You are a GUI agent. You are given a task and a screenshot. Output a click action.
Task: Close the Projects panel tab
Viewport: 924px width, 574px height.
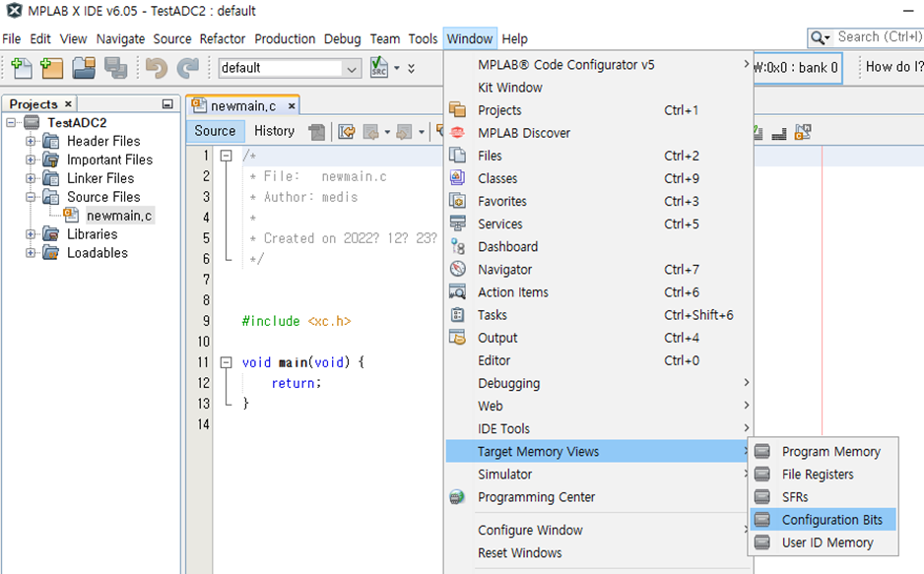pyautogui.click(x=68, y=103)
